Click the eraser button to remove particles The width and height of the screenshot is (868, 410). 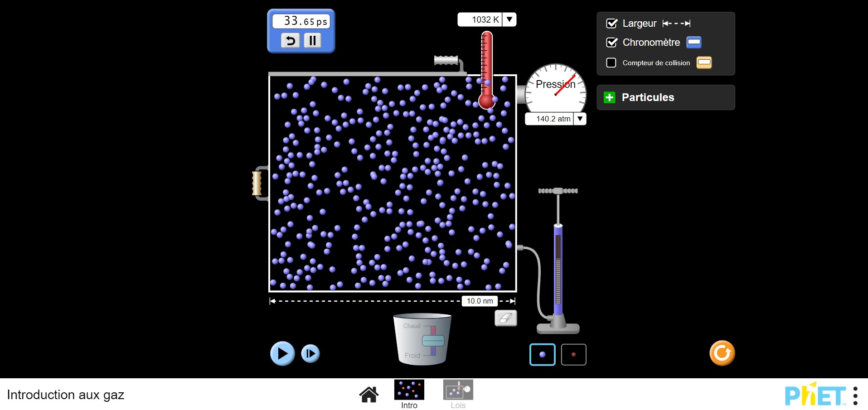506,318
